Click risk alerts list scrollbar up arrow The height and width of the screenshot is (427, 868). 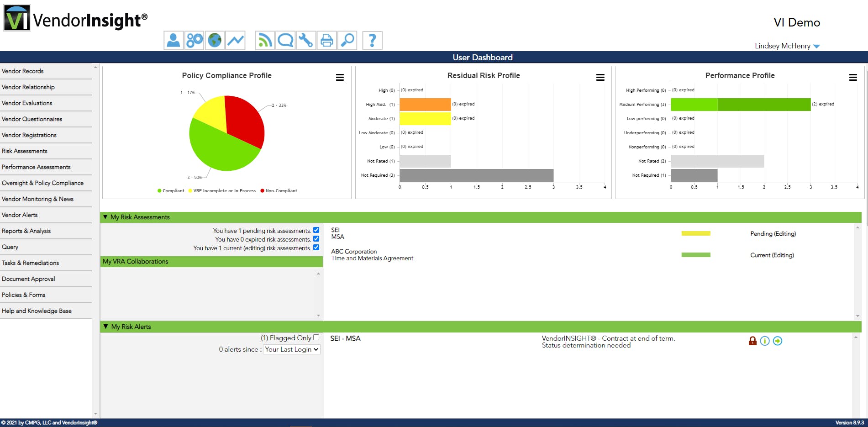pyautogui.click(x=856, y=337)
